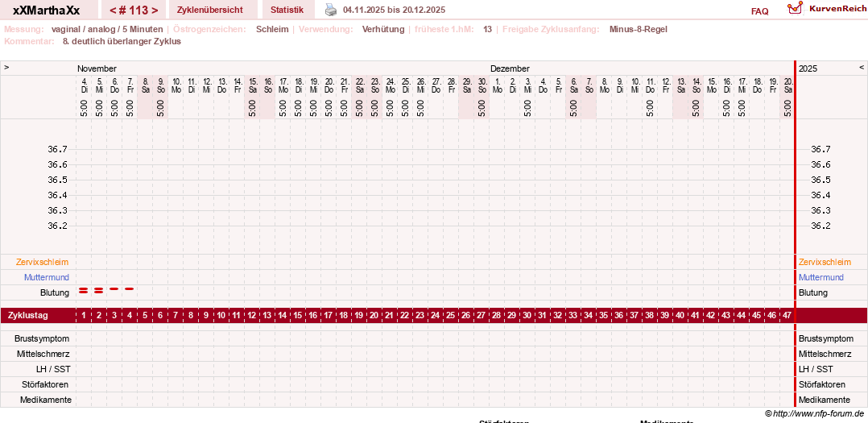
Task: Click the left arrow at top-left of chart
Action: pyautogui.click(x=6, y=68)
